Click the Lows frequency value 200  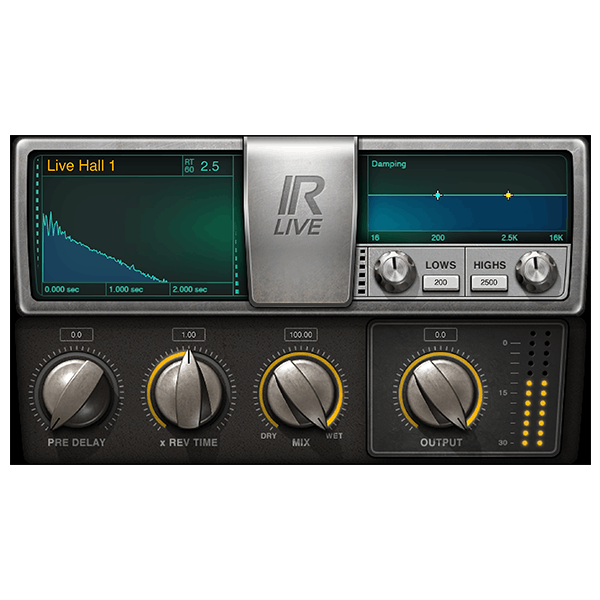[440, 283]
